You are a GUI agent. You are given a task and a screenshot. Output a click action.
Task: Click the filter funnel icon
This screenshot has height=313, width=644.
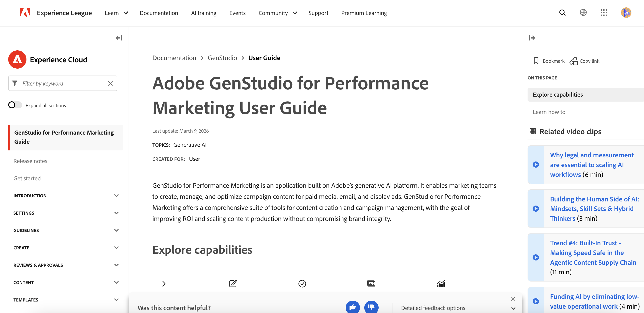pyautogui.click(x=15, y=83)
